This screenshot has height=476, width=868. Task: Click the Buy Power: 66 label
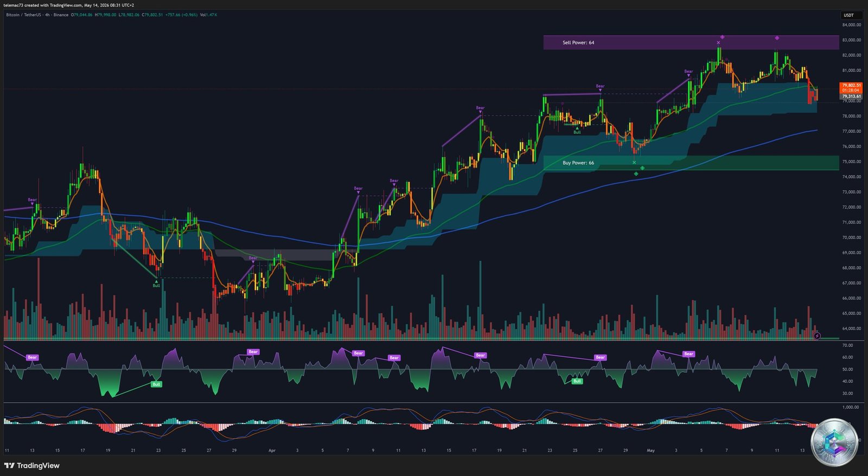[x=578, y=163]
